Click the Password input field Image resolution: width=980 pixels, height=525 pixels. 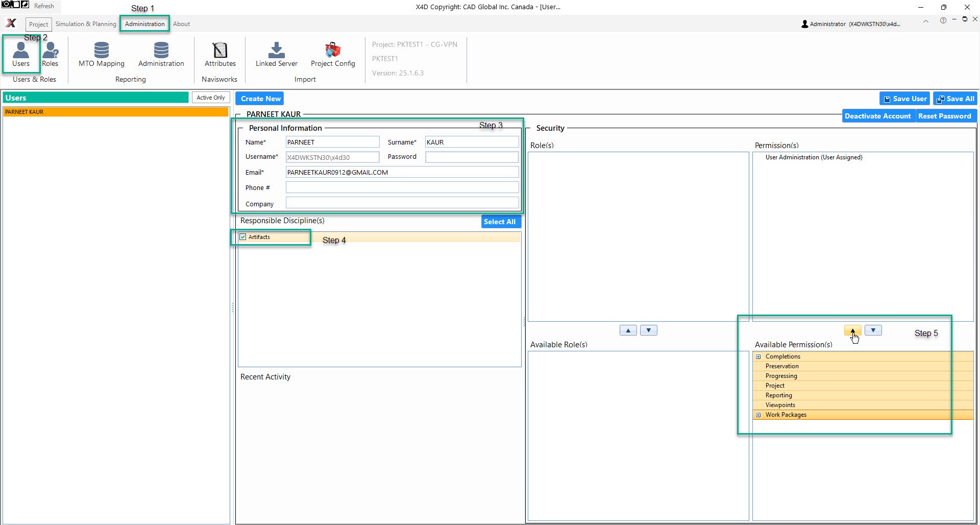(x=472, y=157)
